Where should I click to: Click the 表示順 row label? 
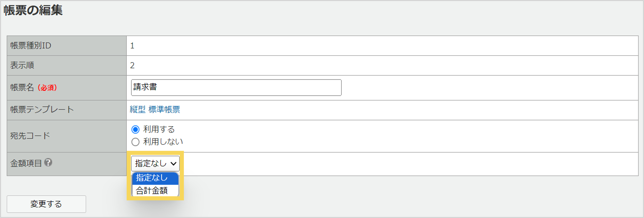click(22, 65)
